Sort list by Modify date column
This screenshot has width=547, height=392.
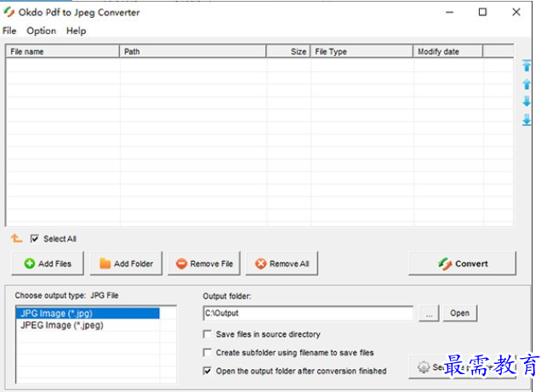coord(448,52)
